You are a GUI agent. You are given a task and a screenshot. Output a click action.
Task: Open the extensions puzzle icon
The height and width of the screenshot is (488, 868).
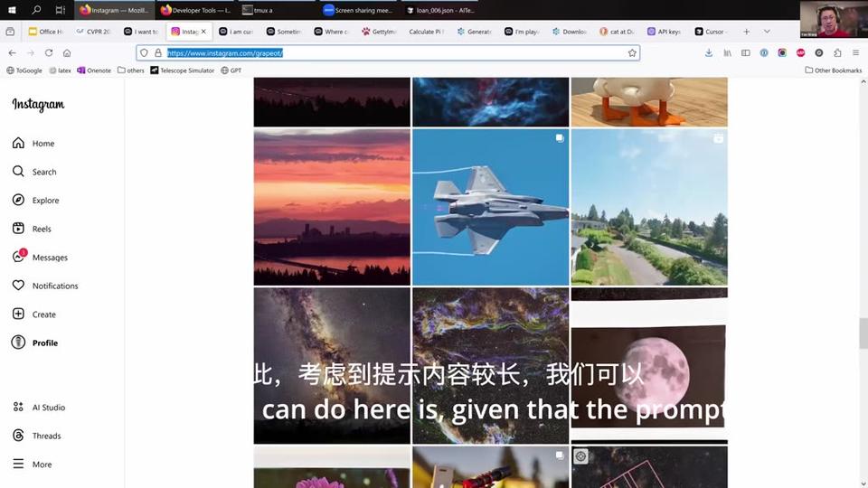click(x=837, y=53)
